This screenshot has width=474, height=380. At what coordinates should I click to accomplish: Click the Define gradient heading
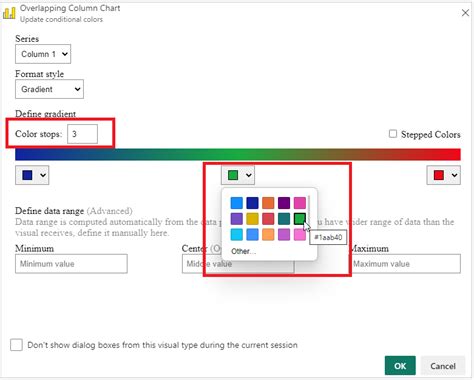46,114
